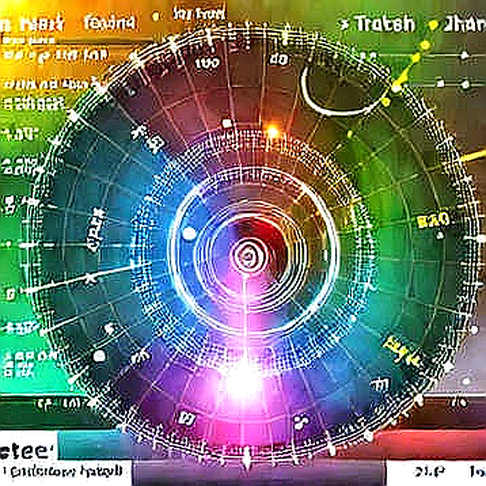Toggle the yellow dot in top header
The width and height of the screenshot is (486, 486).
[x=155, y=17]
